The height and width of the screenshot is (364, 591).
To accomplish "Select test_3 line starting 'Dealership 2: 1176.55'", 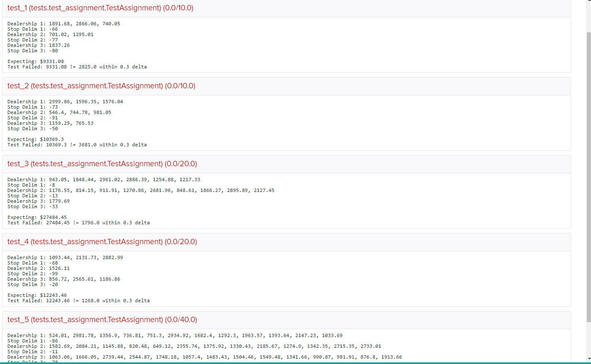I will coord(141,190).
